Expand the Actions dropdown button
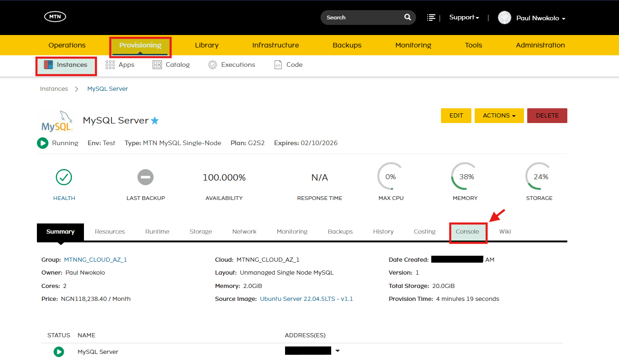This screenshot has height=364, width=619. pos(499,116)
